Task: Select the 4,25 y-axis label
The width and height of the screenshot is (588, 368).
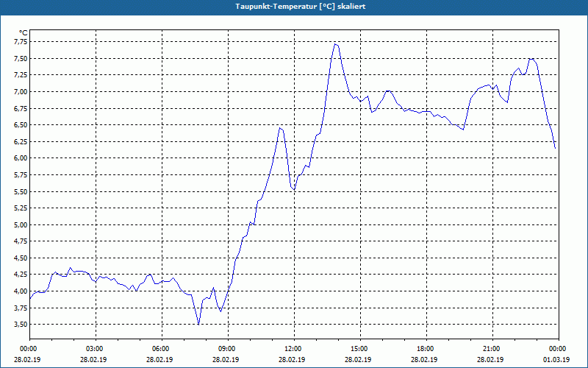Action: 21,275
